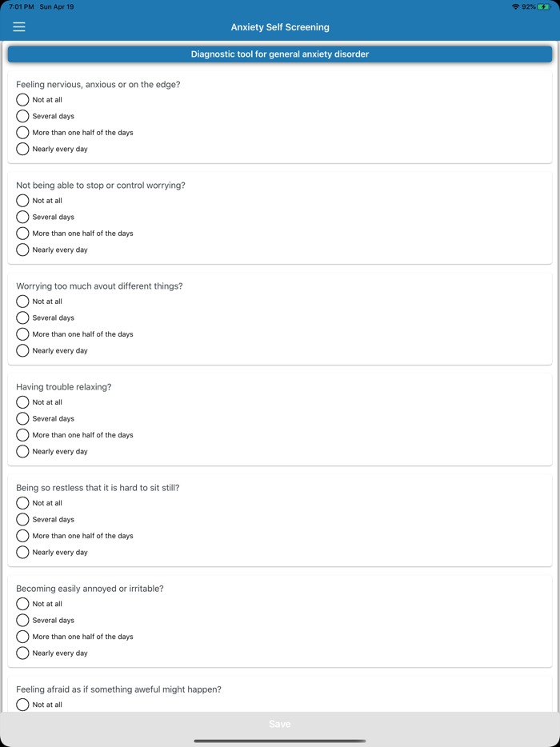Tap the battery indicator icon
Viewport: 560px width, 747px height.
545,6
